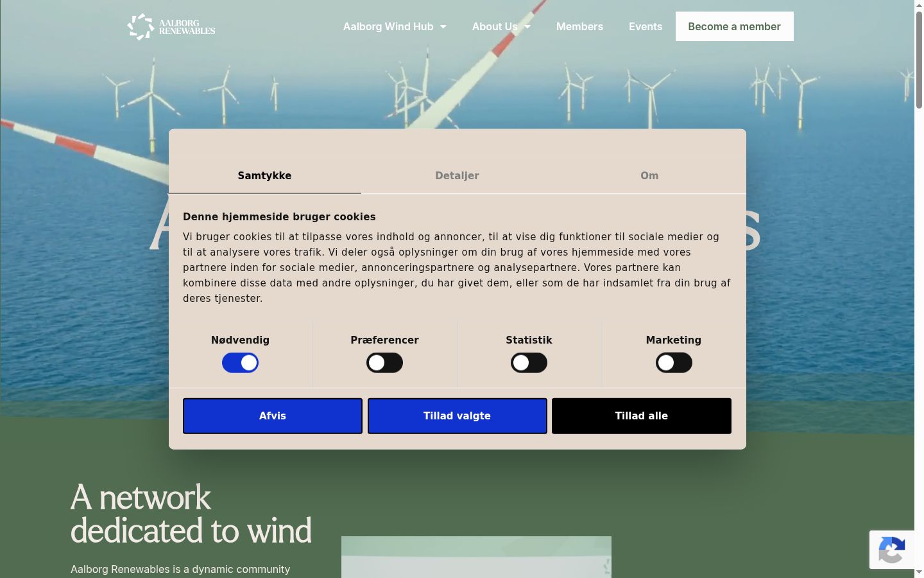
Task: Enable the Statistik cookie switch
Action: 529,363
